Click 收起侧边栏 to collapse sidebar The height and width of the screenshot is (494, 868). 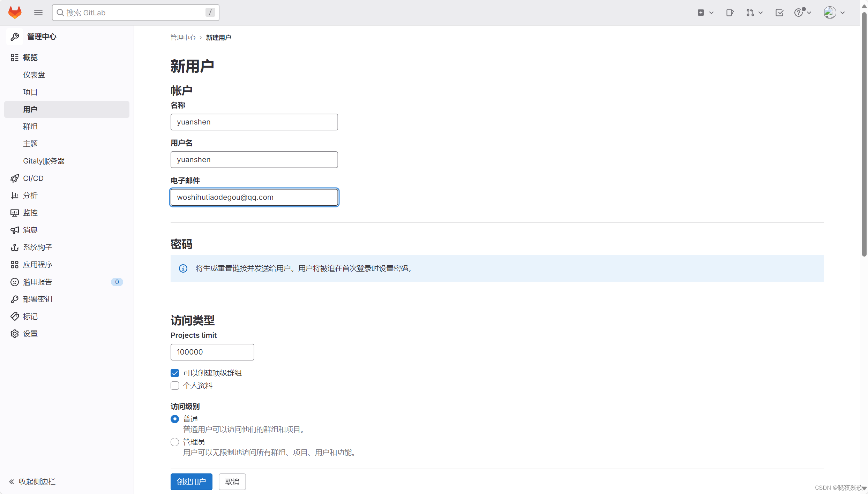(x=37, y=482)
